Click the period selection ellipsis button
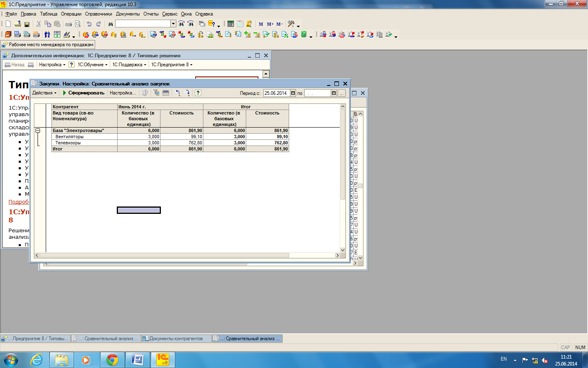588x368 pixels. click(x=342, y=93)
